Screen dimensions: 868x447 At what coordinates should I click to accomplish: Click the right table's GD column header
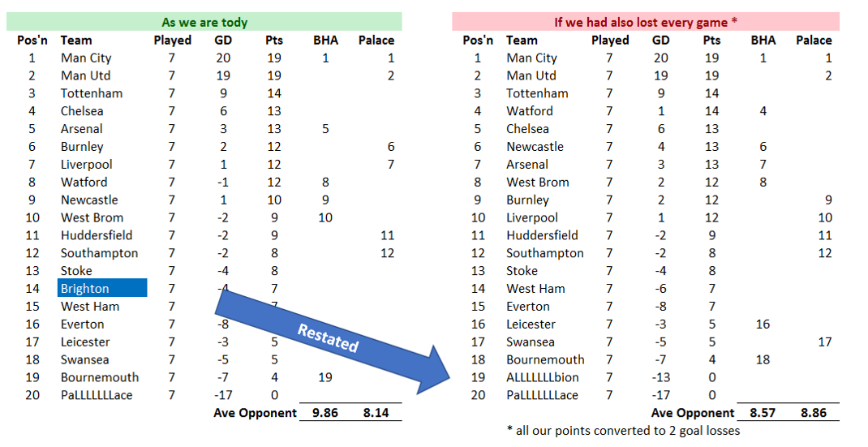660,41
